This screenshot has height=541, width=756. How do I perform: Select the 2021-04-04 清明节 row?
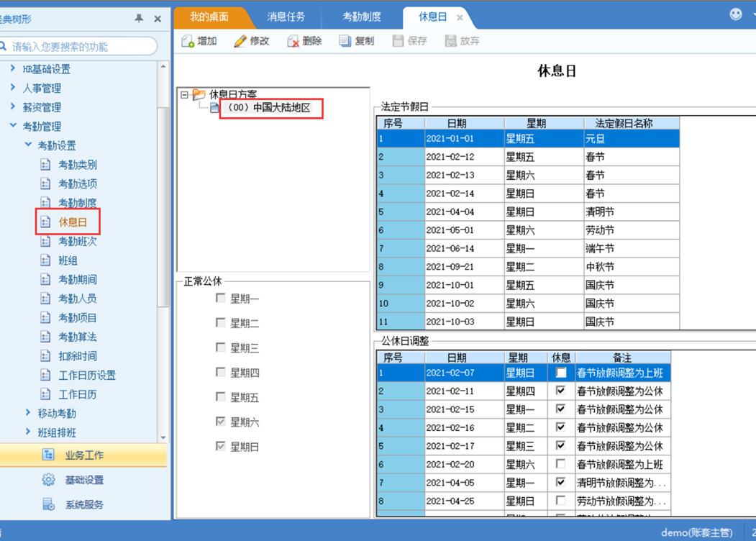pyautogui.click(x=529, y=212)
